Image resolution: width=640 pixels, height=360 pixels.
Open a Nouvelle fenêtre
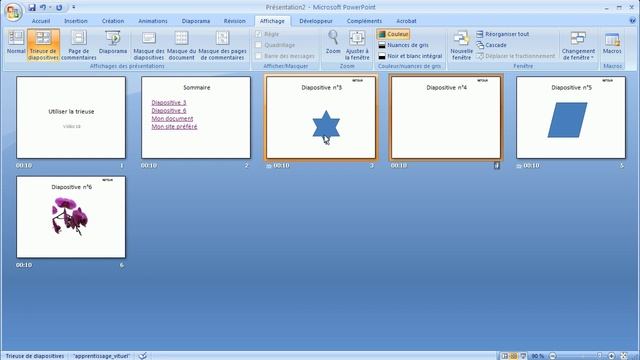pos(461,45)
